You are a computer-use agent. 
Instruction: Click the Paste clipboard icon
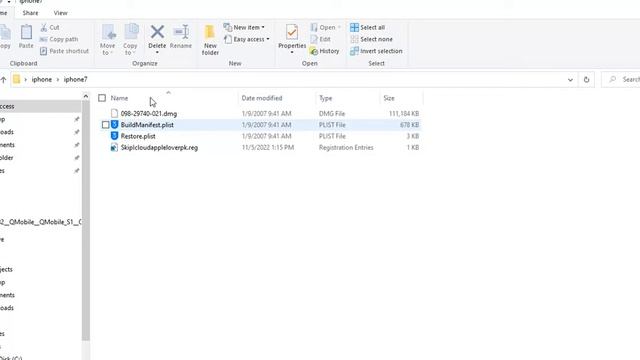pyautogui.click(x=26, y=32)
